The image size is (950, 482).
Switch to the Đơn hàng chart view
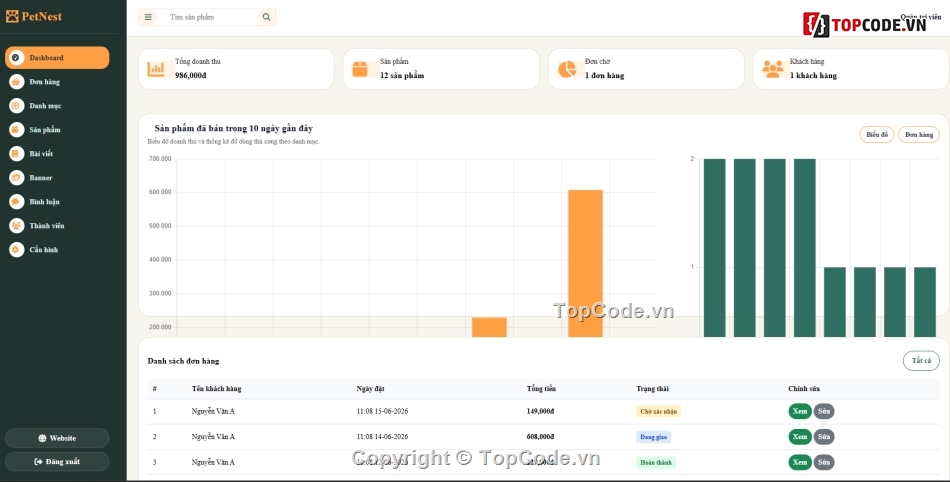coord(919,134)
